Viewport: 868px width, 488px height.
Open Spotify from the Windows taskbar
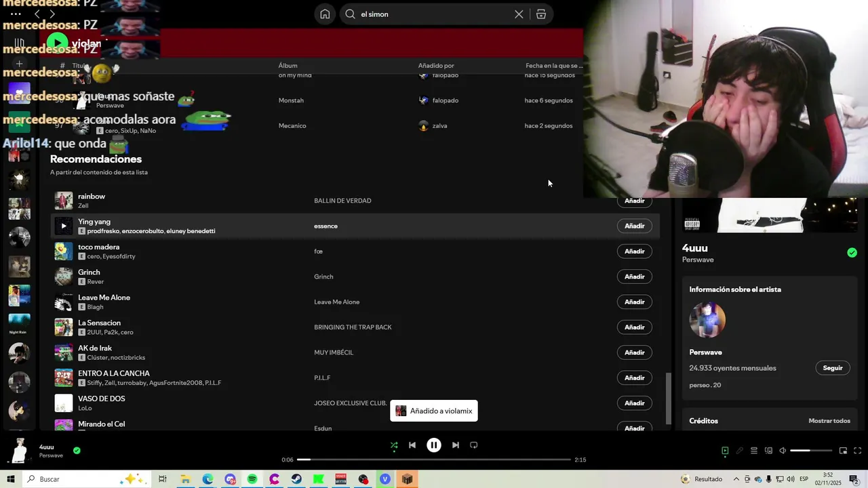[x=252, y=479]
